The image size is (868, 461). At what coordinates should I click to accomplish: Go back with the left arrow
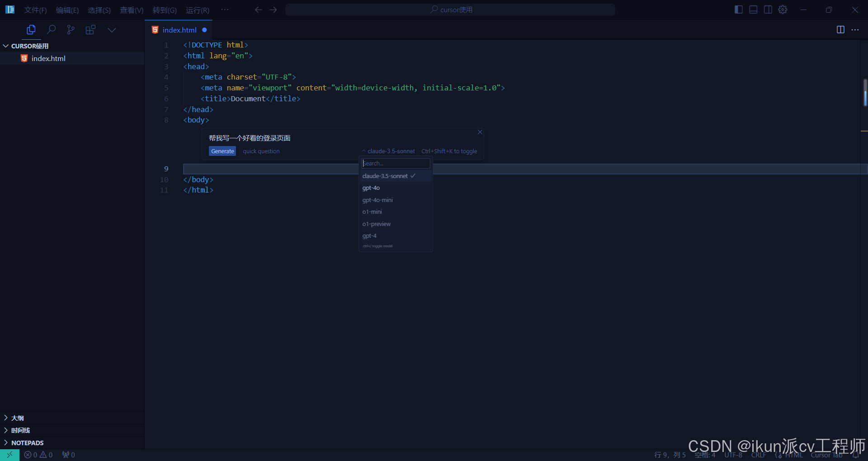(x=258, y=9)
